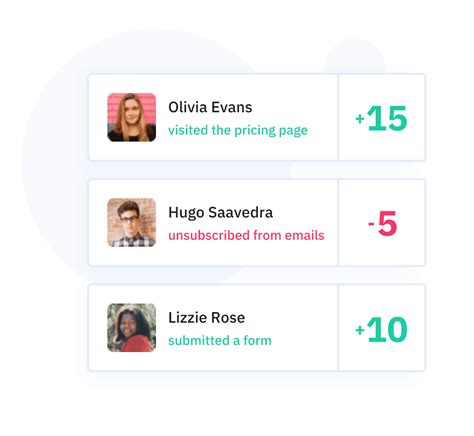Open 'visited the pricing page' activity
Image resolution: width=474 pixels, height=436 pixels.
238,130
